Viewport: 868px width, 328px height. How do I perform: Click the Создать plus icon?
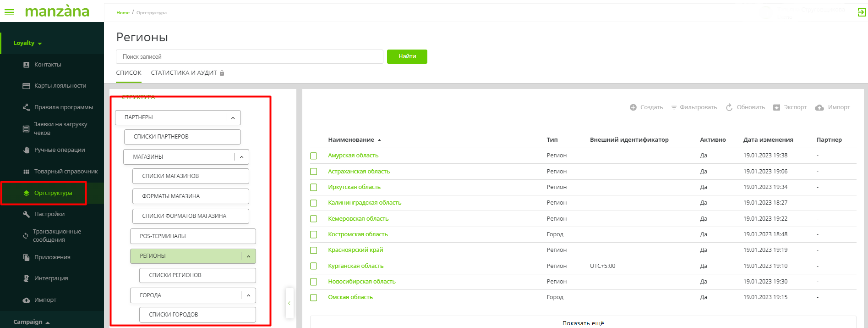pyautogui.click(x=633, y=107)
